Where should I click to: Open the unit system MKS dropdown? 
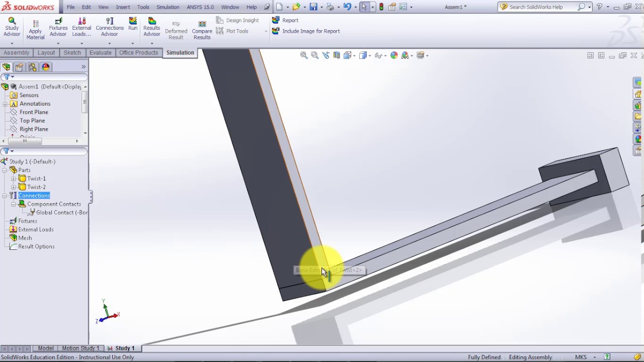[x=594, y=357]
